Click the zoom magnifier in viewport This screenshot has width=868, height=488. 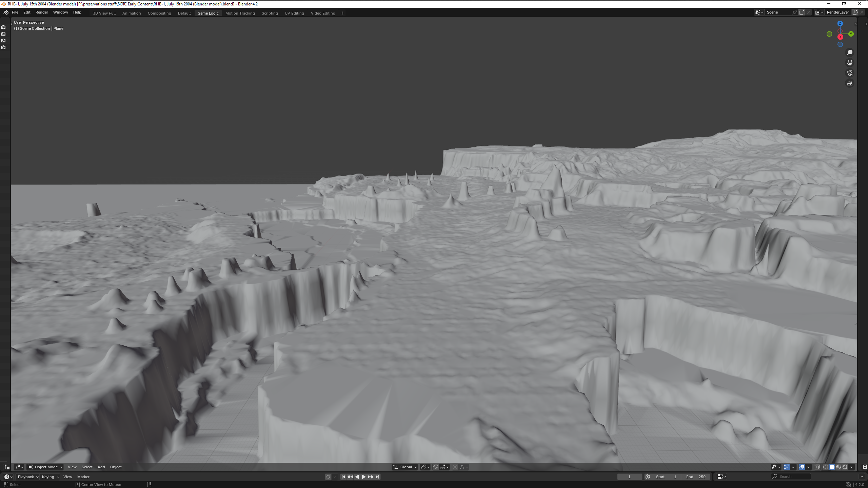[x=849, y=53]
